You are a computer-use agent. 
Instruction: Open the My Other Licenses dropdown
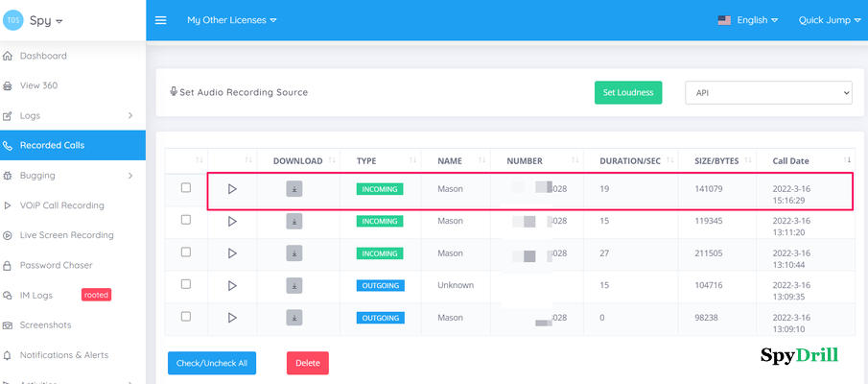[231, 20]
